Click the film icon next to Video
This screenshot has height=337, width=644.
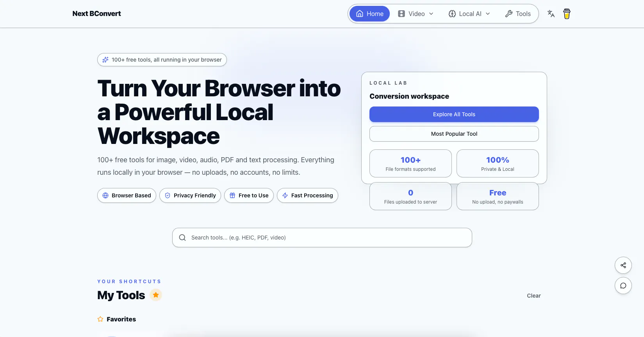[x=401, y=14]
